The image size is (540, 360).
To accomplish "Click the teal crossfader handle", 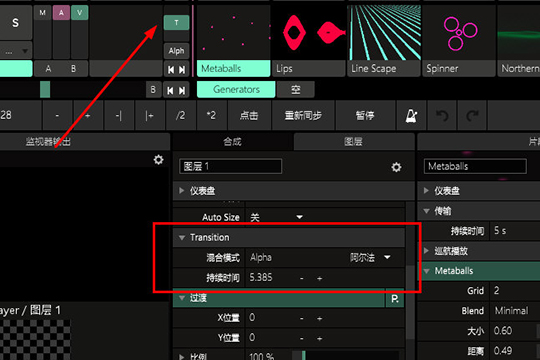I will pyautogui.click(x=45, y=90).
